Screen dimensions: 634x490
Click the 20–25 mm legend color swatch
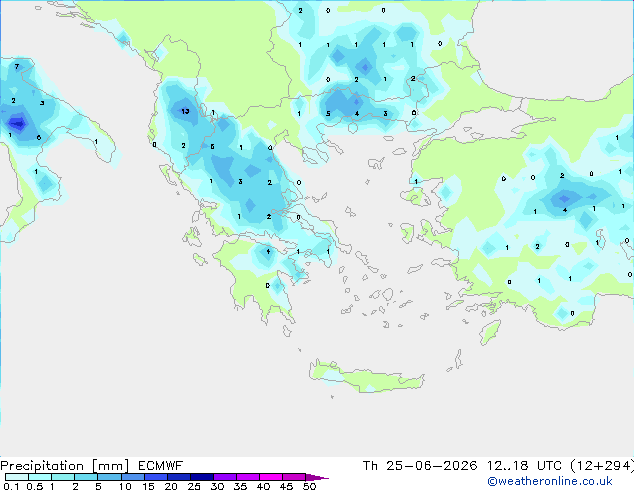(178, 477)
